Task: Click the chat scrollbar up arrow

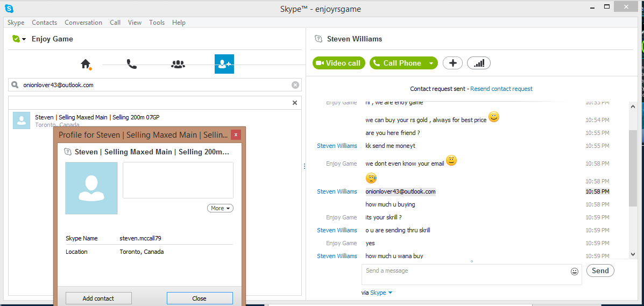Action: [x=633, y=106]
